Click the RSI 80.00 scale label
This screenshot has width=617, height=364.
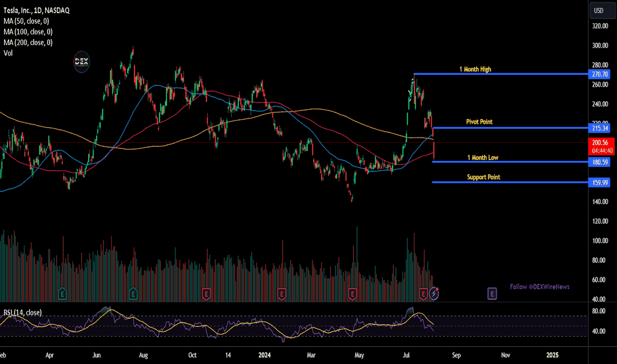coord(598,311)
